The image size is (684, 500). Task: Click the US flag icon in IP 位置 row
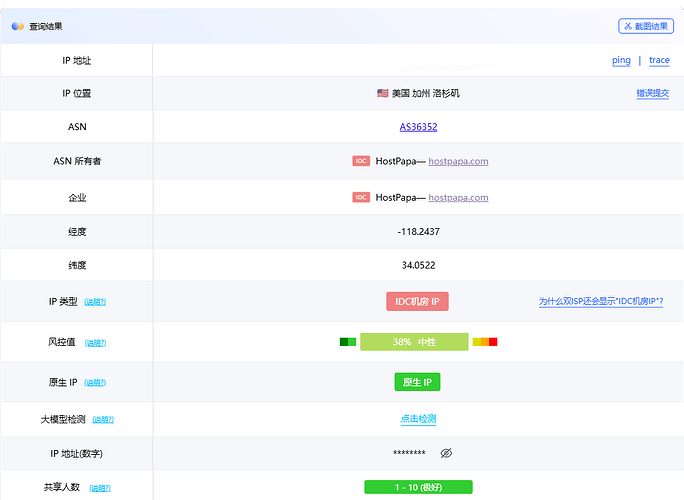point(383,93)
